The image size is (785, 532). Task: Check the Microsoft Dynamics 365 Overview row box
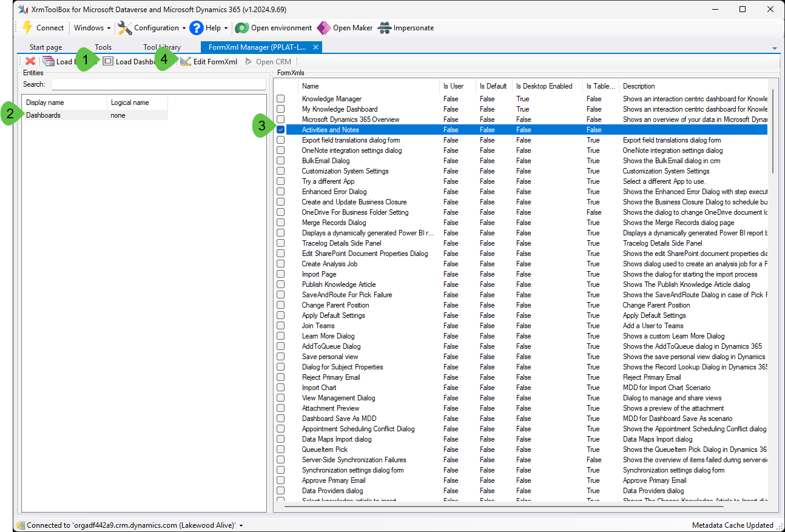pos(281,120)
